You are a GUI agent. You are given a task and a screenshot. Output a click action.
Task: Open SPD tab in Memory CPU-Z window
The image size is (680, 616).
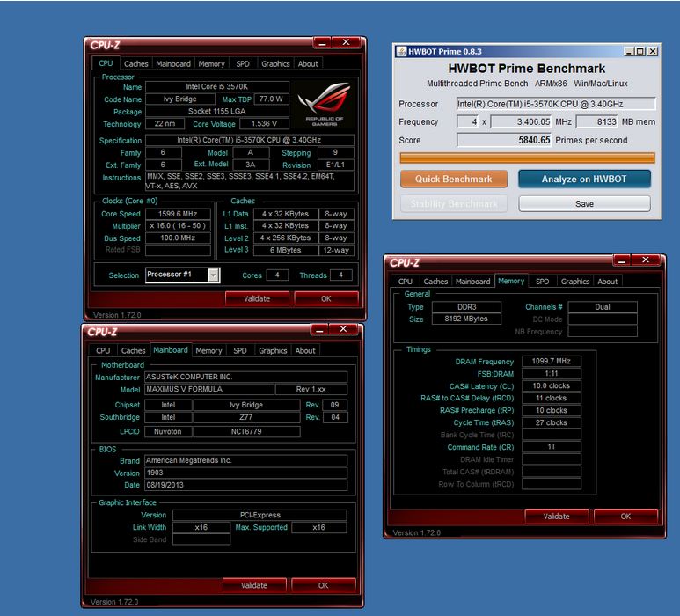[543, 281]
